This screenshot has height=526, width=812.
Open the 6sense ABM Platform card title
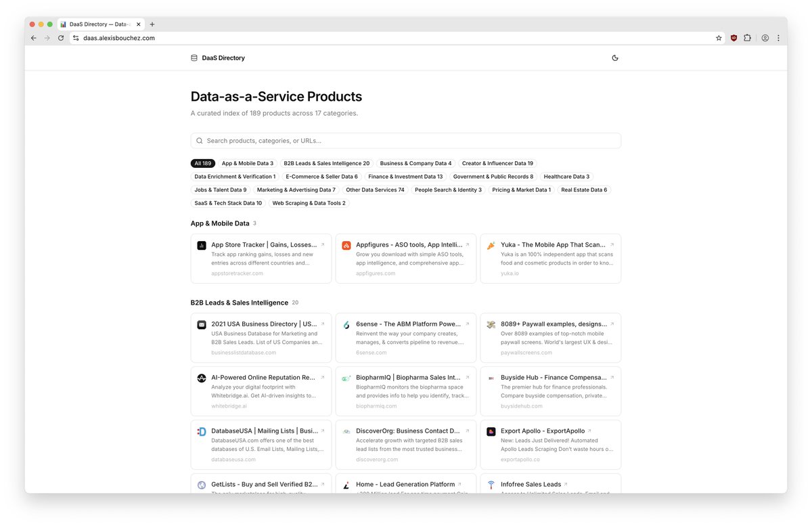(409, 324)
